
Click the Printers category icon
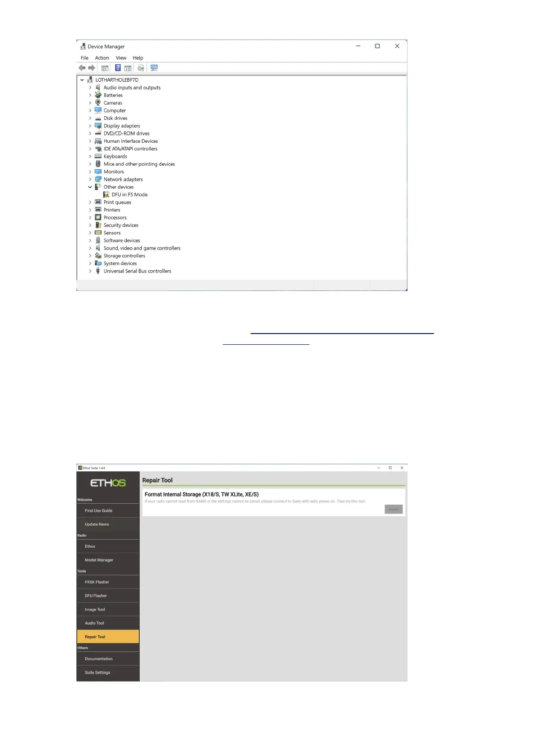tap(98, 210)
